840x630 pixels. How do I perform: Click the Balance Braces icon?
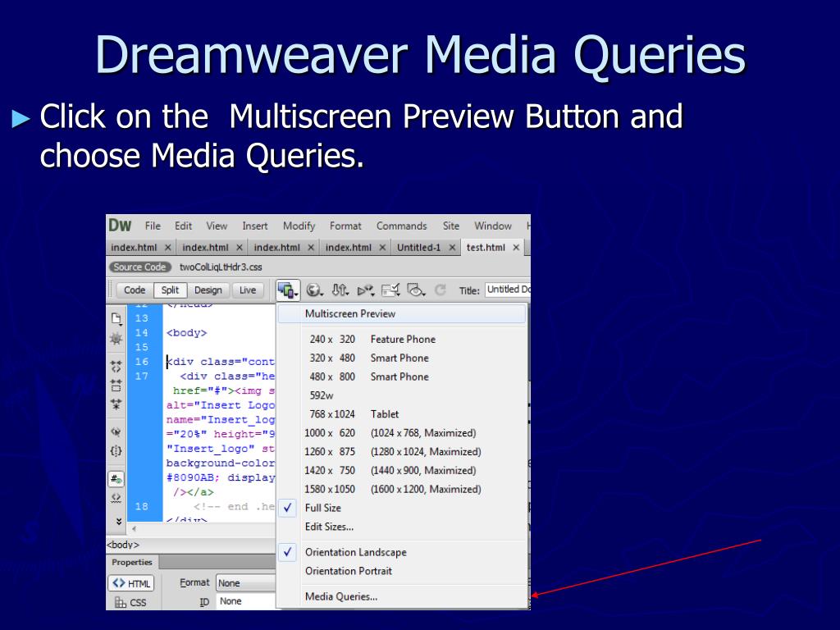[x=116, y=450]
